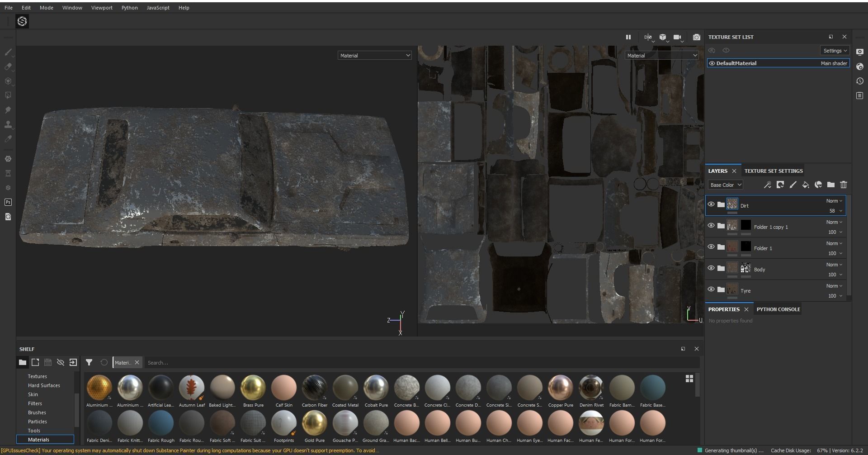Switch to the Texture Set Settings tab

point(774,171)
